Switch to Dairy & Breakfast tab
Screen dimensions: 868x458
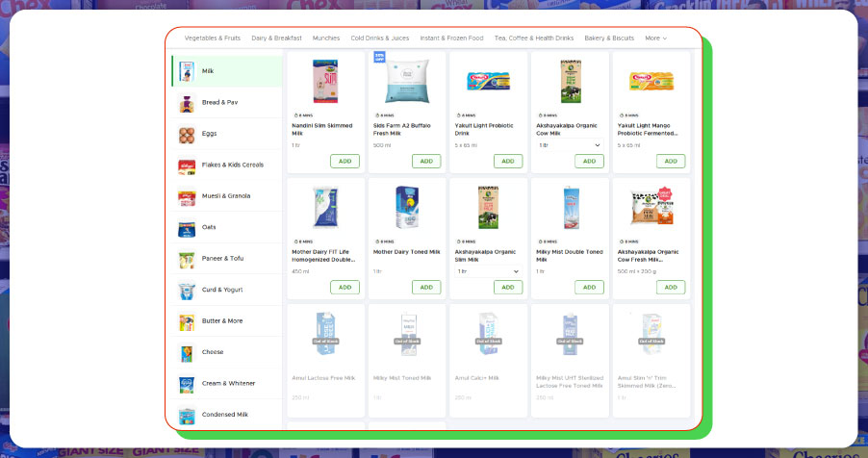pos(276,38)
